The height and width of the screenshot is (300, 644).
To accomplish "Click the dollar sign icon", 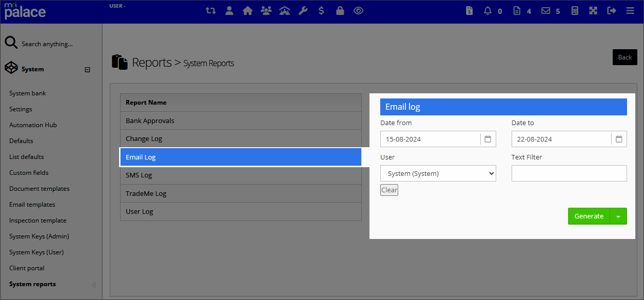I will (321, 10).
